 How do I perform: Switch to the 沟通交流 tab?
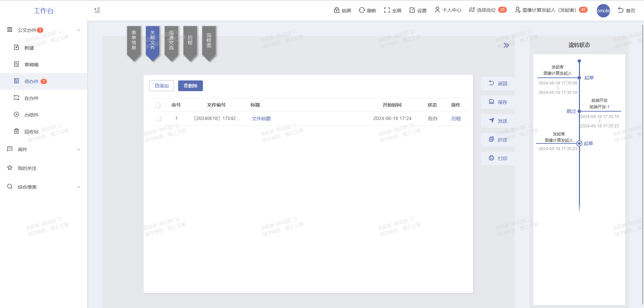tap(171, 43)
